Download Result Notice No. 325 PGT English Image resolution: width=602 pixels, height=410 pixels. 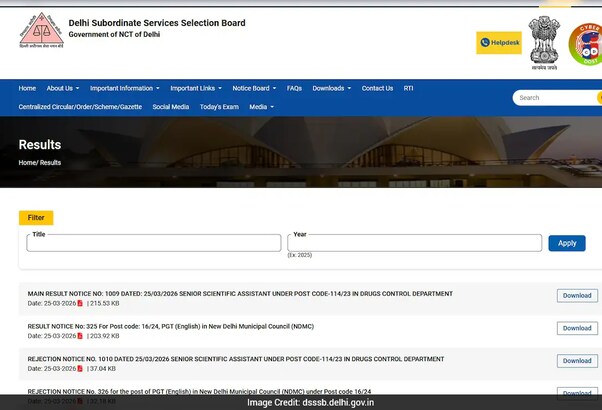point(577,328)
